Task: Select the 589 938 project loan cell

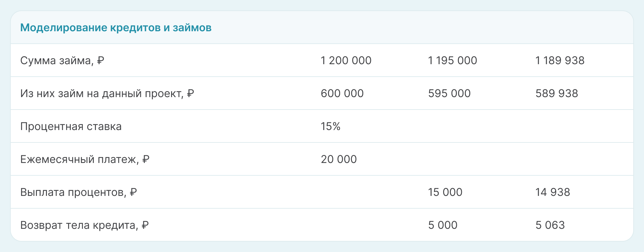Action: pyautogui.click(x=556, y=93)
